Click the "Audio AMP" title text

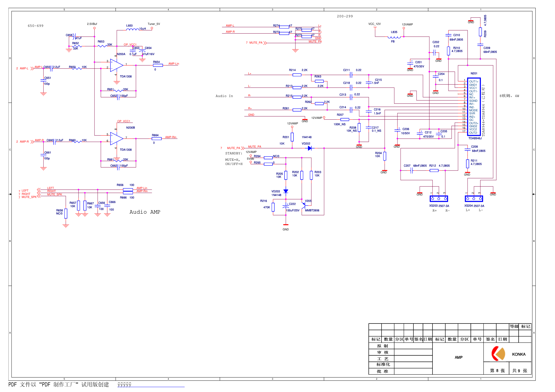pyautogui.click(x=145, y=212)
